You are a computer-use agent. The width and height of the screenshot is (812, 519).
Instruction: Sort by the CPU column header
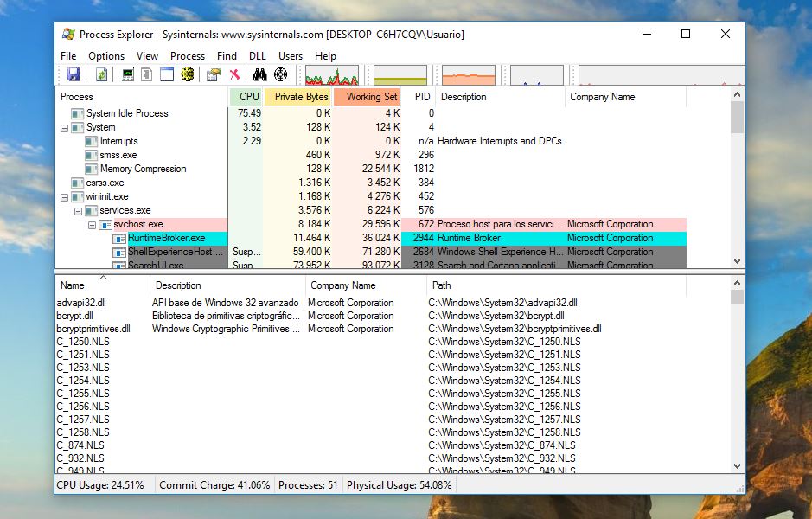(x=246, y=97)
